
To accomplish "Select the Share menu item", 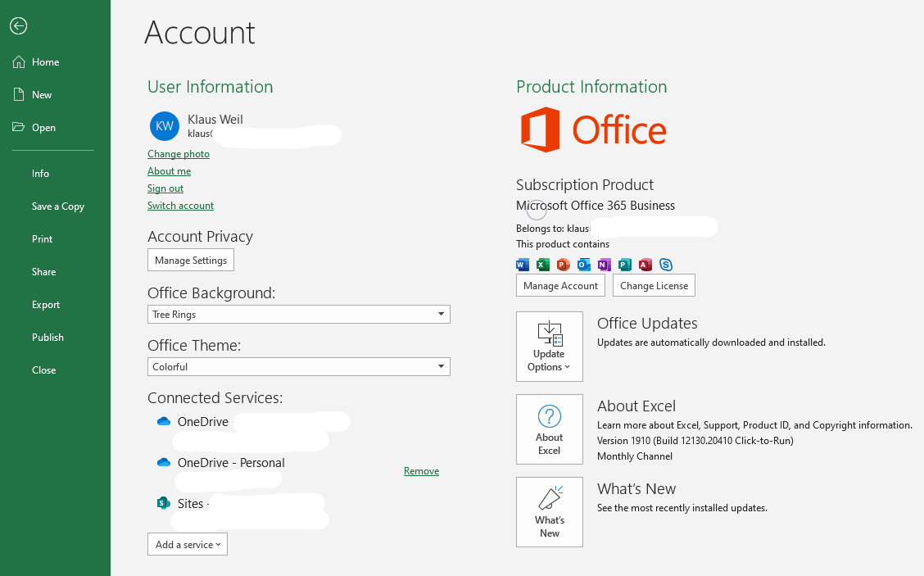I will click(x=43, y=272).
